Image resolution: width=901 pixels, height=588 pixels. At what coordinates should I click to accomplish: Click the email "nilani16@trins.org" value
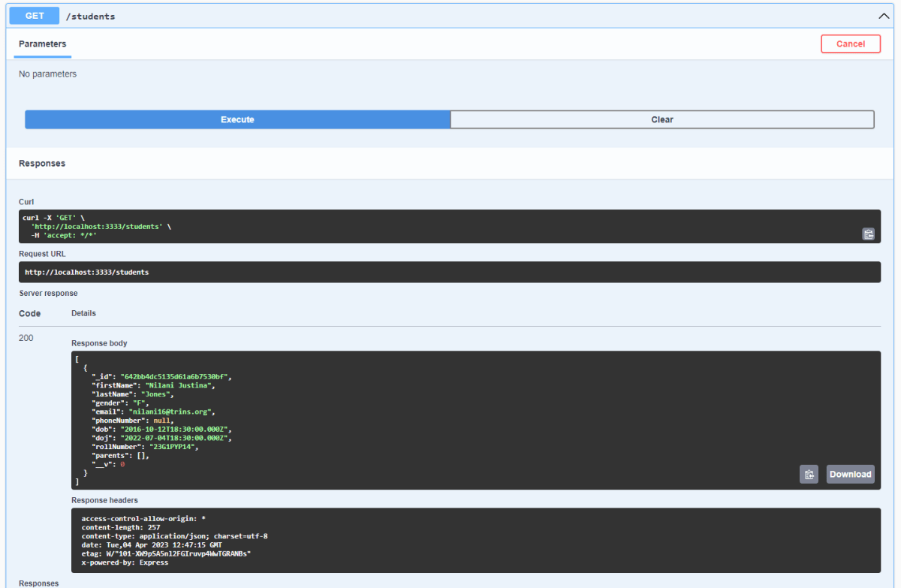pos(172,412)
